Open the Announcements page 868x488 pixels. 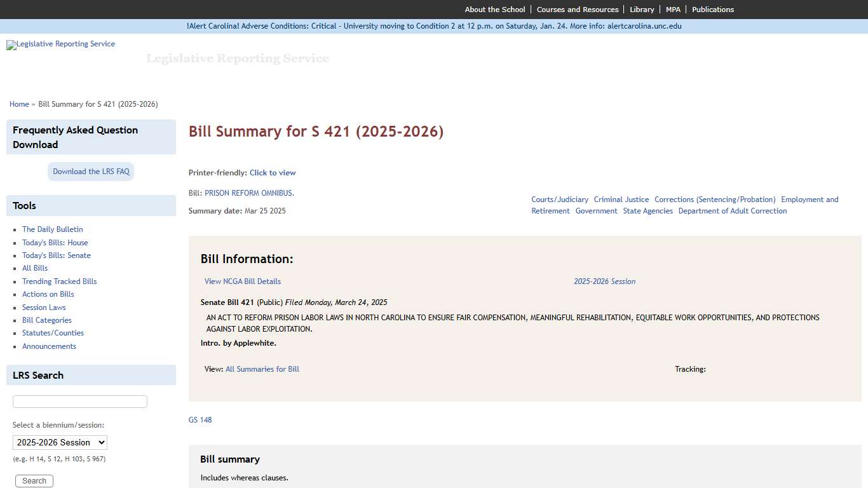[49, 346]
